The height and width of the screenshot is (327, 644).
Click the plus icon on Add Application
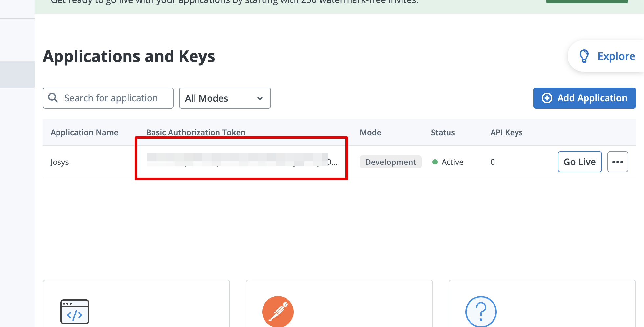coord(547,98)
